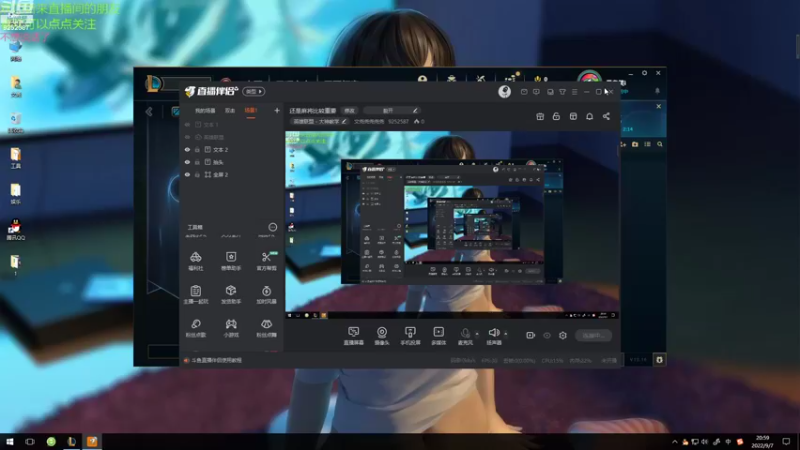Open the search icon in League client

(660, 144)
